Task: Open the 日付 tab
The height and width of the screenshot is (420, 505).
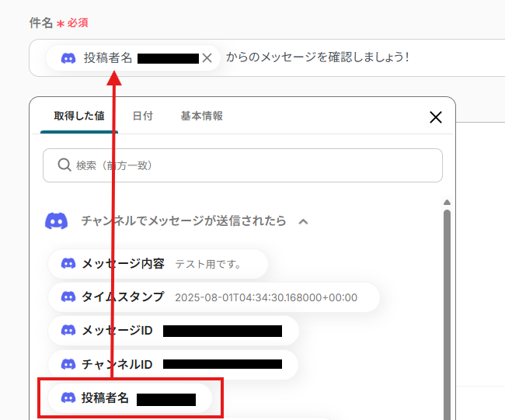Action: point(143,116)
